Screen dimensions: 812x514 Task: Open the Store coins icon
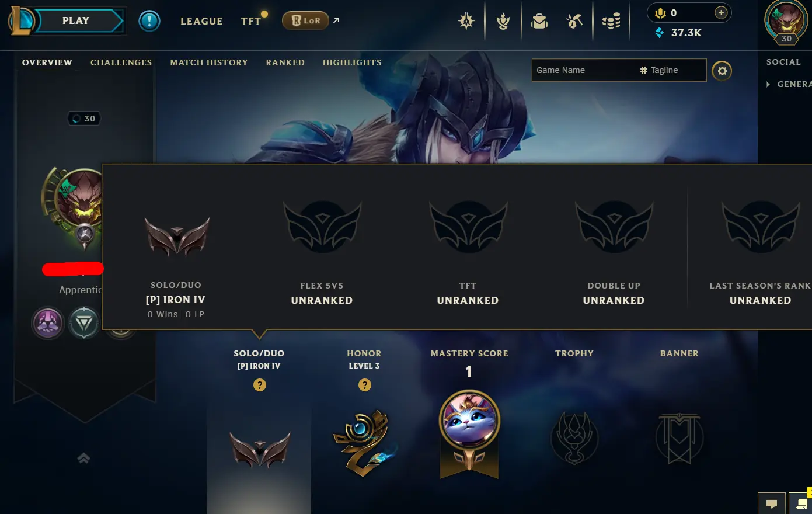click(611, 22)
